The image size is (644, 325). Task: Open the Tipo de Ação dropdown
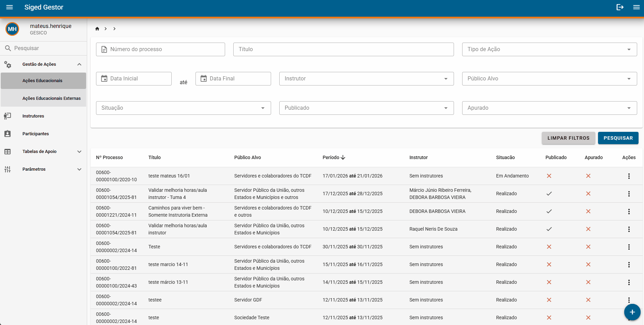[x=549, y=49]
